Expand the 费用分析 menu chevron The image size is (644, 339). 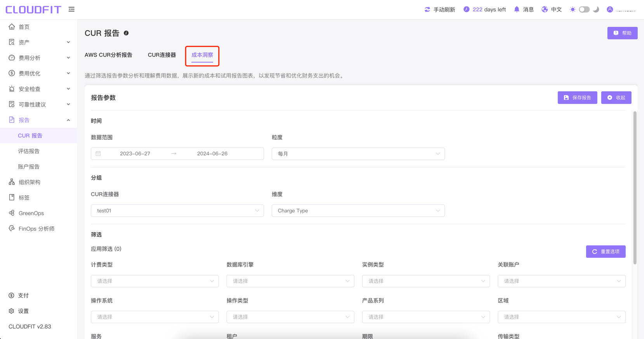[68, 58]
